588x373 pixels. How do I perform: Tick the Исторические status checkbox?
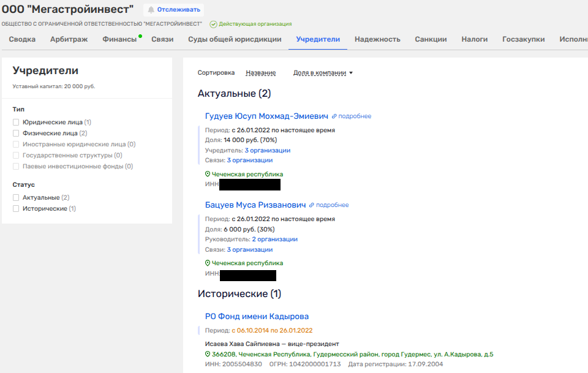tap(17, 209)
